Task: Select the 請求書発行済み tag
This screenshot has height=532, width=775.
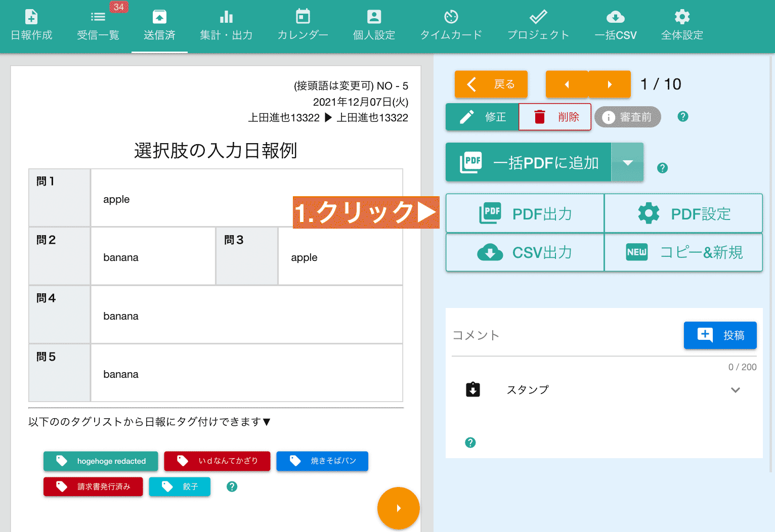Action: [x=93, y=486]
